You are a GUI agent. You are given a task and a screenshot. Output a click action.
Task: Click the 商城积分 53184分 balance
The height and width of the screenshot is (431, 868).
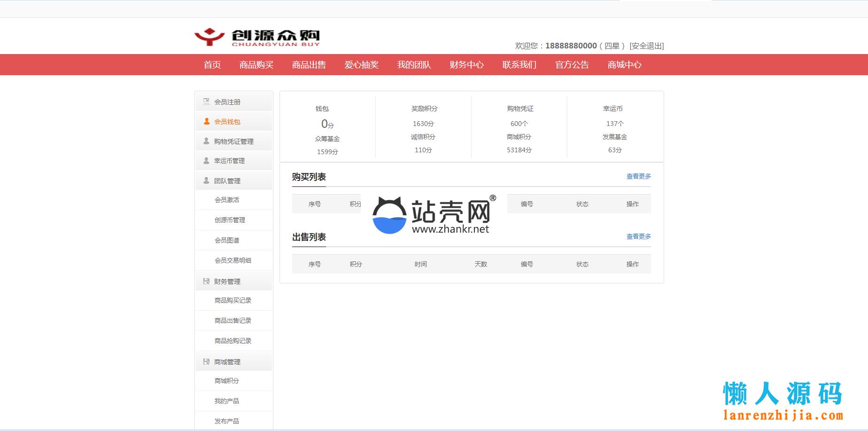[x=519, y=150]
